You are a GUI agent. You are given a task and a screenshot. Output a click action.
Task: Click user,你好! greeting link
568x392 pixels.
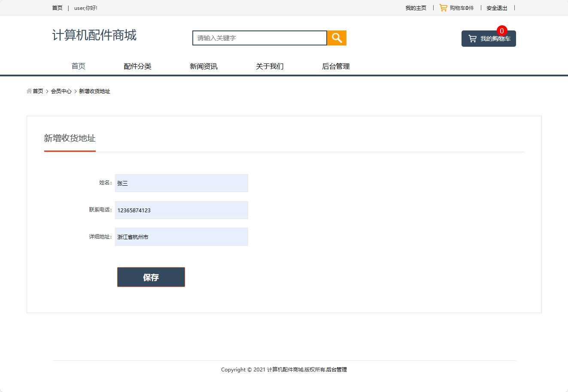pyautogui.click(x=85, y=7)
